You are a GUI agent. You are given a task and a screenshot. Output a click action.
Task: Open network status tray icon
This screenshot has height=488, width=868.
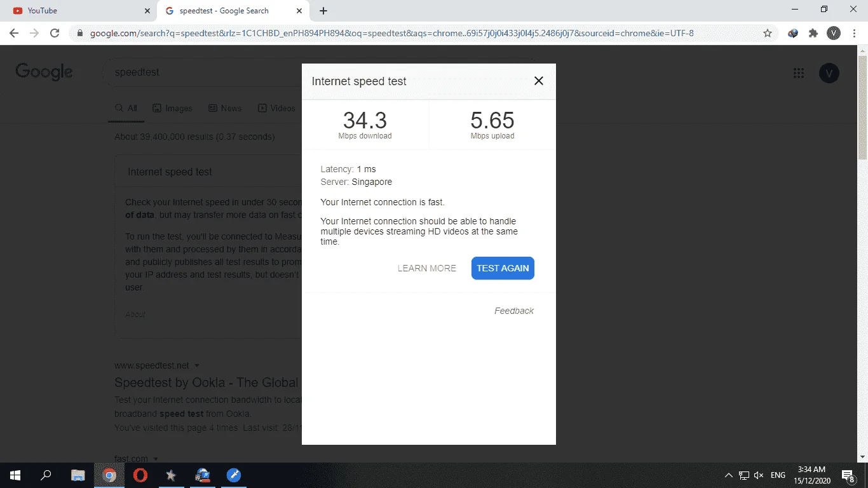744,475
